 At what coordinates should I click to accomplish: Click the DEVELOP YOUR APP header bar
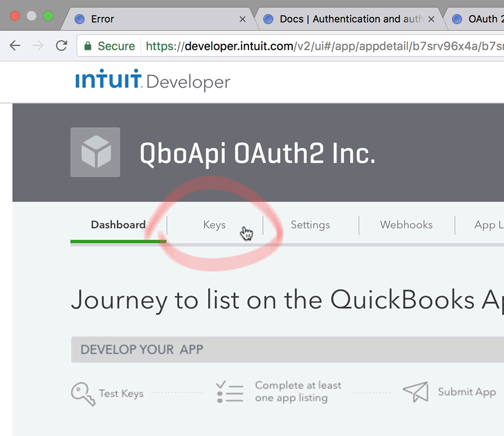[x=287, y=350]
